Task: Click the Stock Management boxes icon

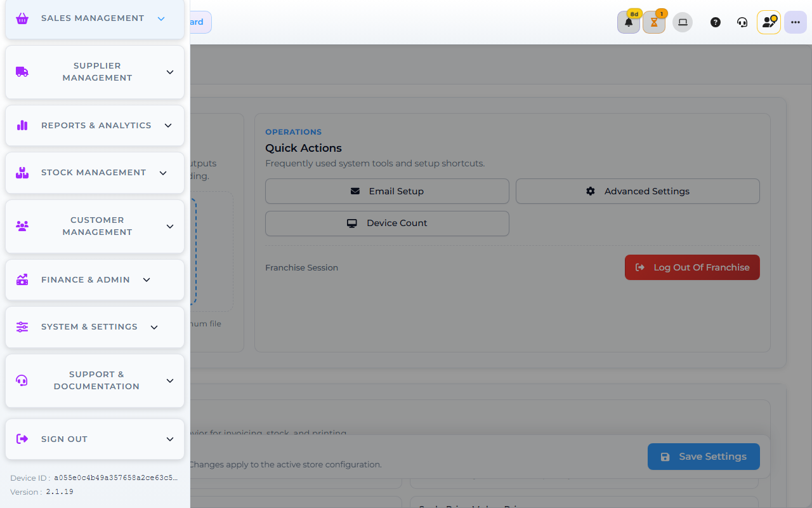Action: [22, 173]
